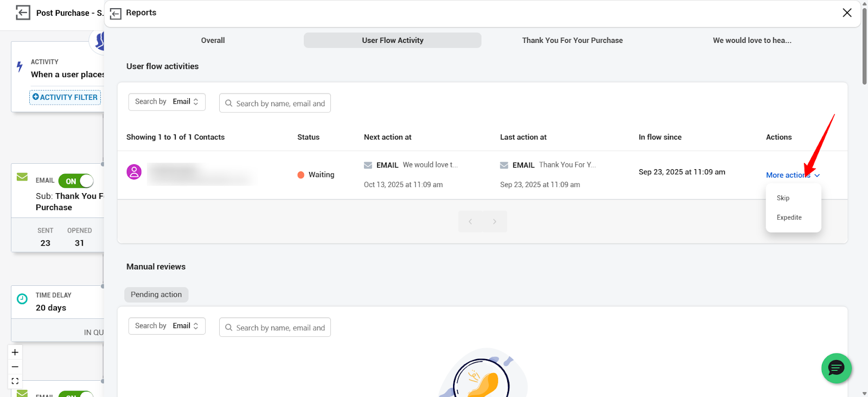Close the Reports panel
The width and height of the screenshot is (868, 397).
847,12
